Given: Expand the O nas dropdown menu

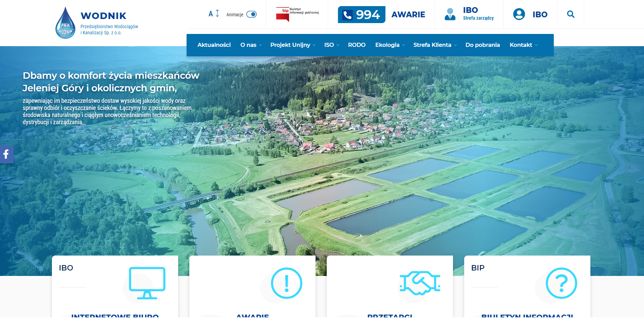Looking at the screenshot, I should 251,45.
